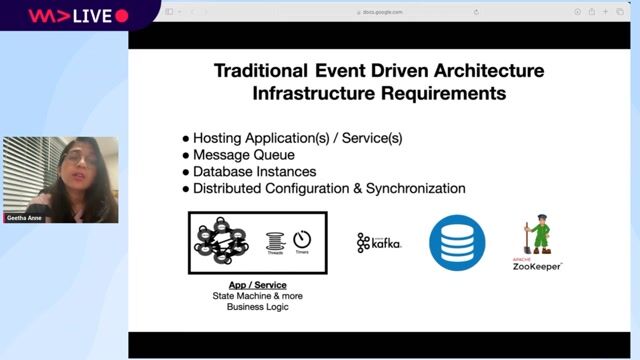640x360 pixels.
Task: Click the Apache ZooKeeper logo
Action: (x=538, y=242)
